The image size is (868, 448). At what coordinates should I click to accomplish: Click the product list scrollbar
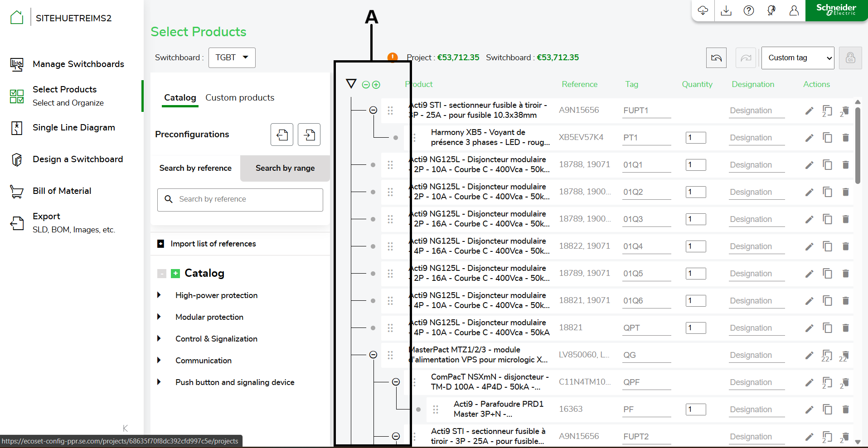(858, 145)
